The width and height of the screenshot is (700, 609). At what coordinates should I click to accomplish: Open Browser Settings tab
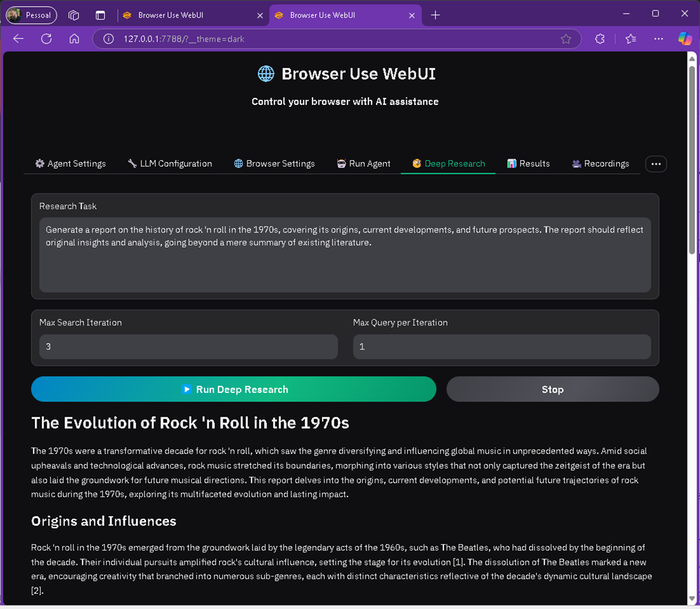274,163
